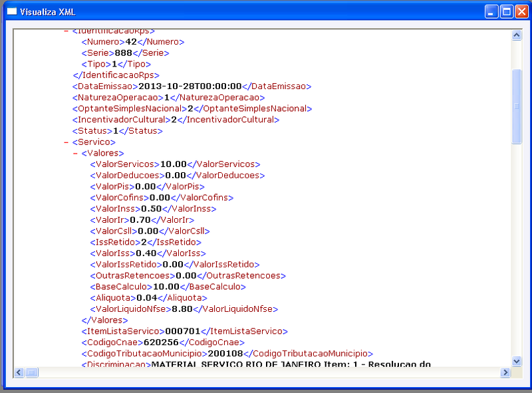Click the Tipo element line
Screen dimensions: 532x393
[116, 64]
